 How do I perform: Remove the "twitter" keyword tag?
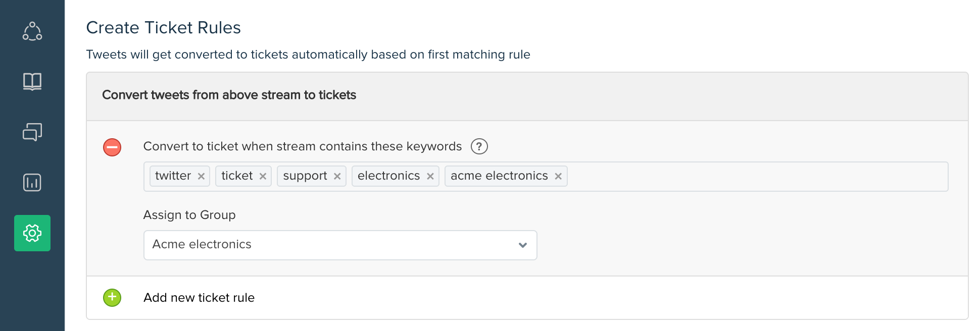pyautogui.click(x=201, y=176)
